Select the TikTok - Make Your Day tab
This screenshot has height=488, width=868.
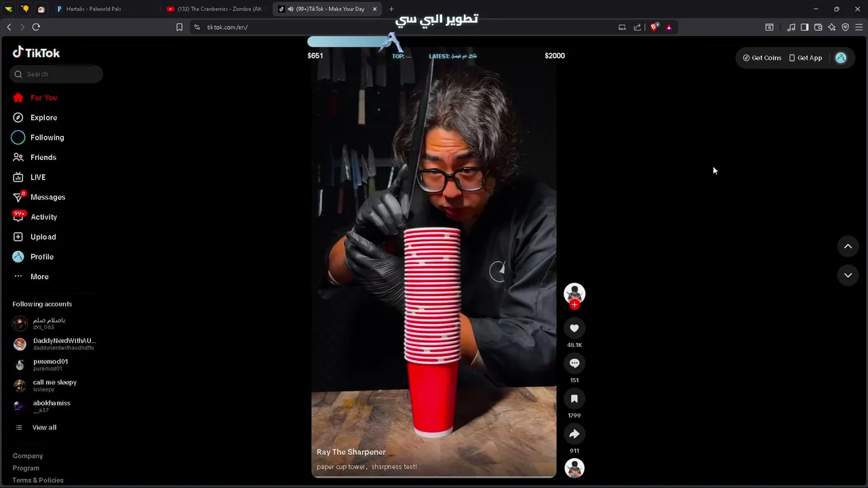(x=325, y=9)
